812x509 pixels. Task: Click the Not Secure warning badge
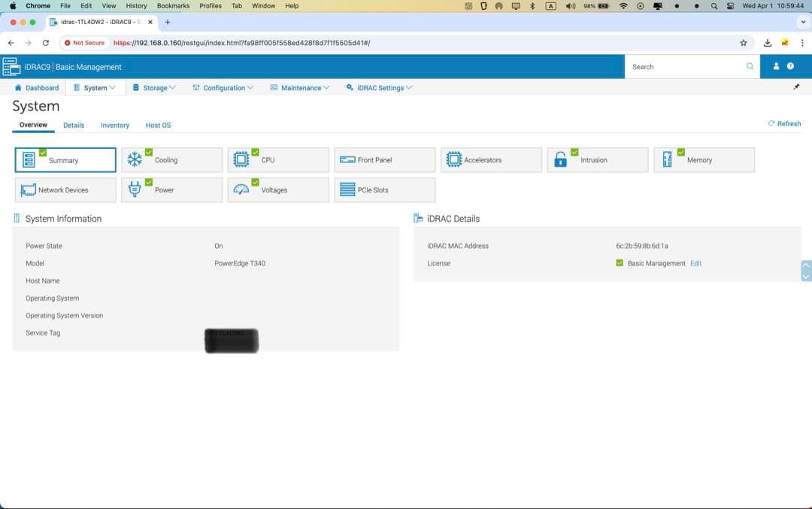[x=84, y=43]
